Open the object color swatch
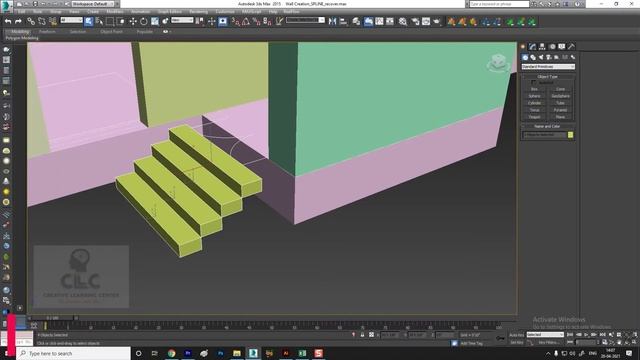 570,135
